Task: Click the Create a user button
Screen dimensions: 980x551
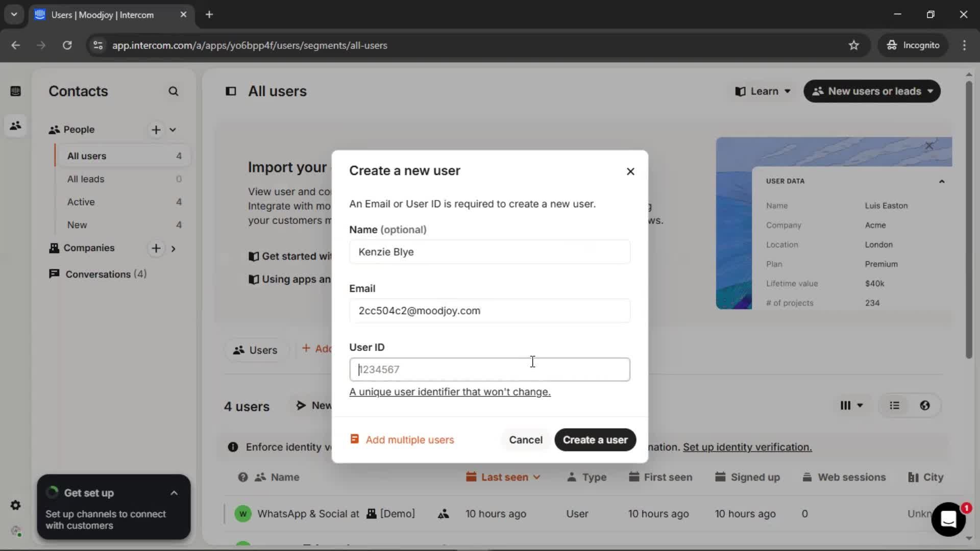Action: pyautogui.click(x=595, y=440)
